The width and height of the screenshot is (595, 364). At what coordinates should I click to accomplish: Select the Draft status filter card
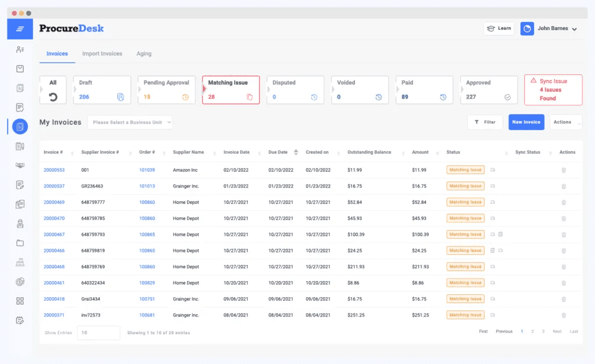point(102,91)
